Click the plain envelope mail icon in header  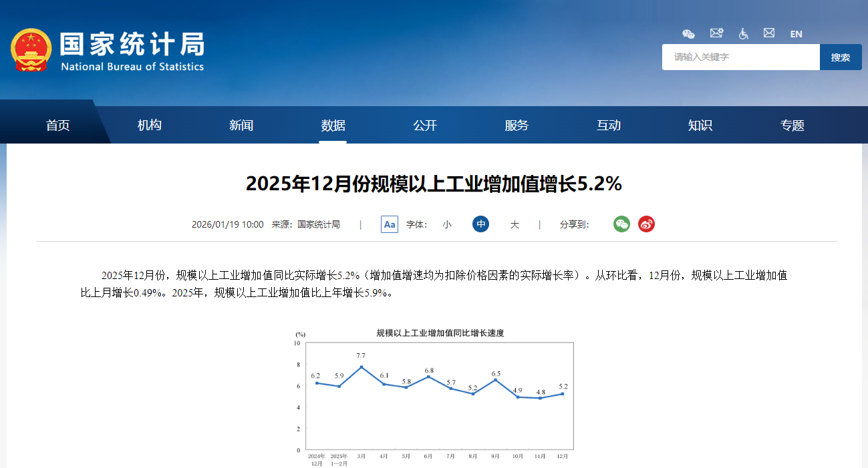tap(769, 33)
